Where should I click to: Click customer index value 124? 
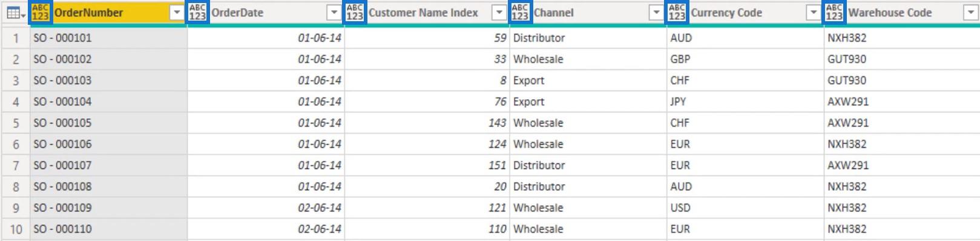427,144
